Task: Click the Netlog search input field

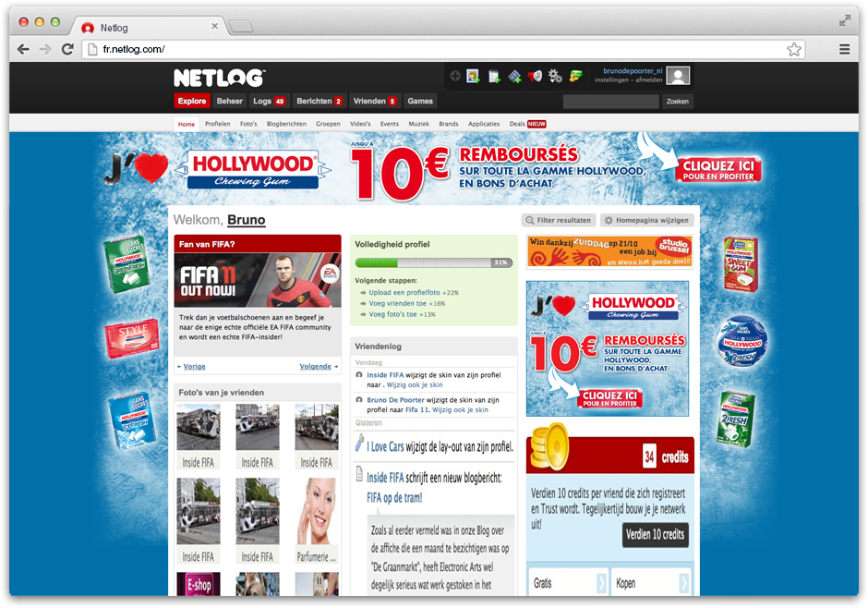Action: click(x=610, y=102)
